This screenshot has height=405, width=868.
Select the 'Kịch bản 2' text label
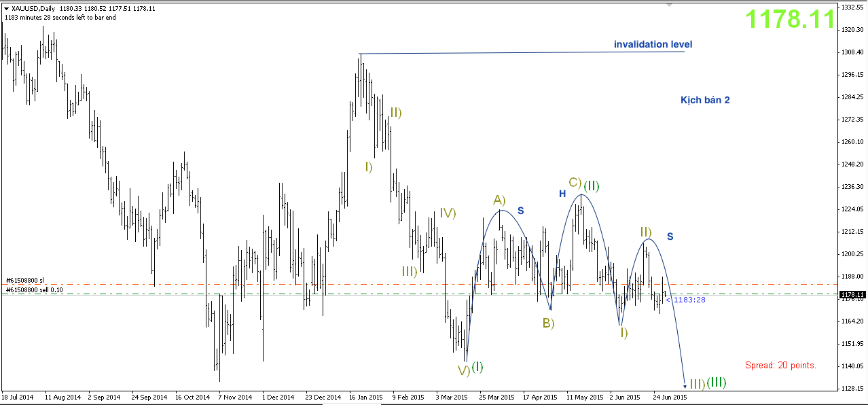tap(705, 100)
